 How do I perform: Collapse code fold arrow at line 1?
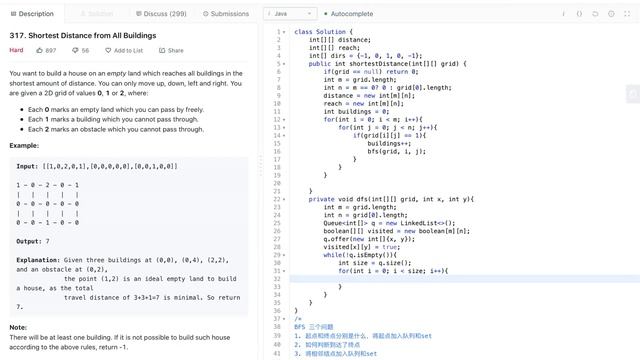pyautogui.click(x=284, y=32)
